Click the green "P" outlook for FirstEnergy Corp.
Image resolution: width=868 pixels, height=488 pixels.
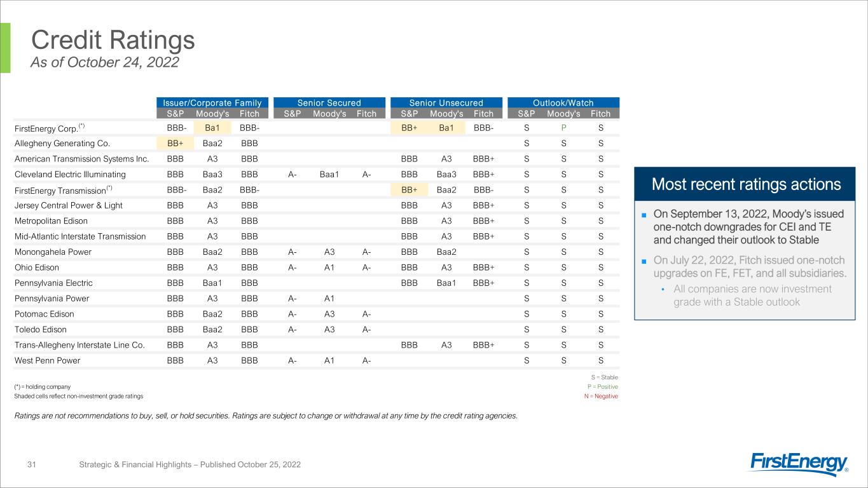tap(563, 128)
